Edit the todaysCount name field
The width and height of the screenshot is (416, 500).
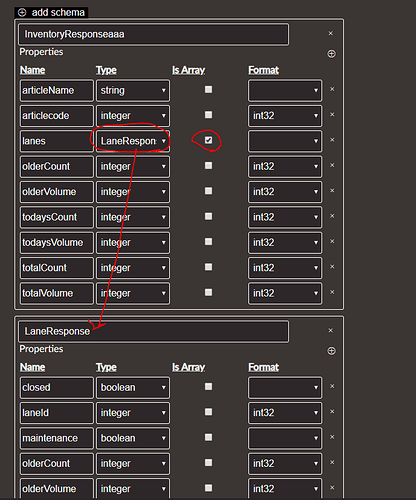pyautogui.click(x=57, y=217)
